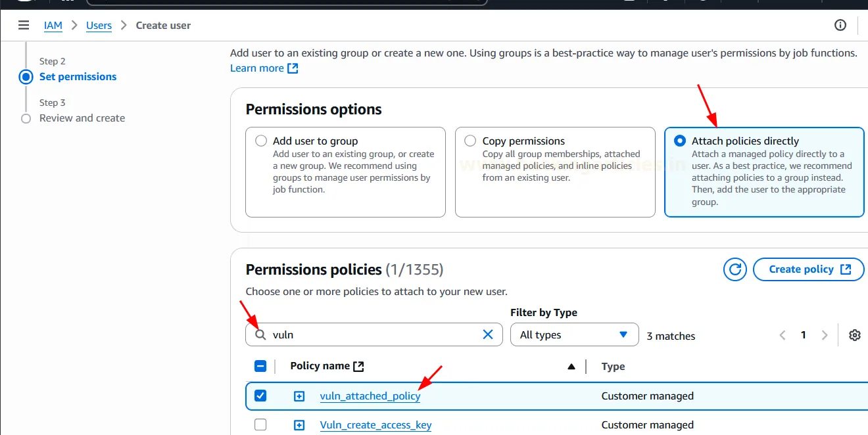Click next page chevron in pagination
Image resolution: width=868 pixels, height=435 pixels.
pos(825,334)
